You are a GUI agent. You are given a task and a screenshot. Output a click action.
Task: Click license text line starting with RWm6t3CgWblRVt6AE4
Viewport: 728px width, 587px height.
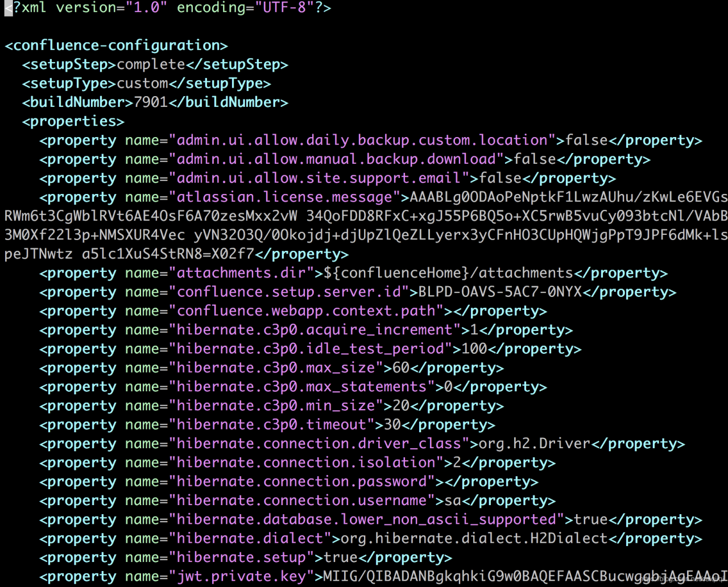[366, 216]
